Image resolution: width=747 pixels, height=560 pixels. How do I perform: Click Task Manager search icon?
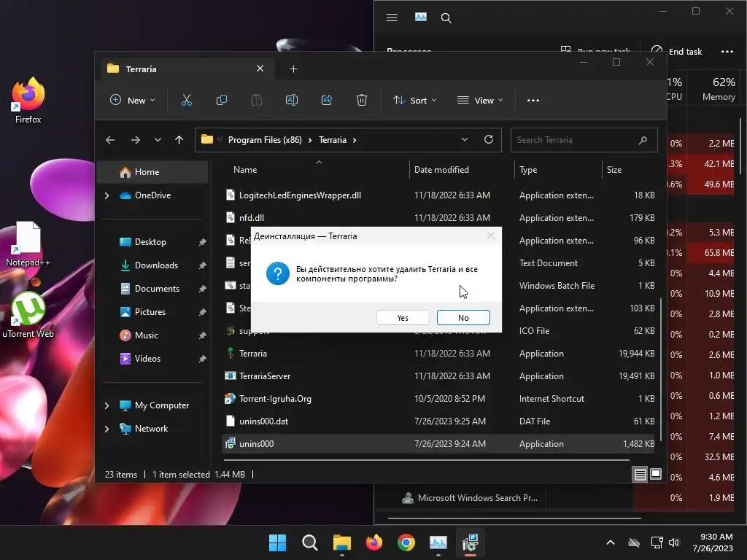point(446,18)
